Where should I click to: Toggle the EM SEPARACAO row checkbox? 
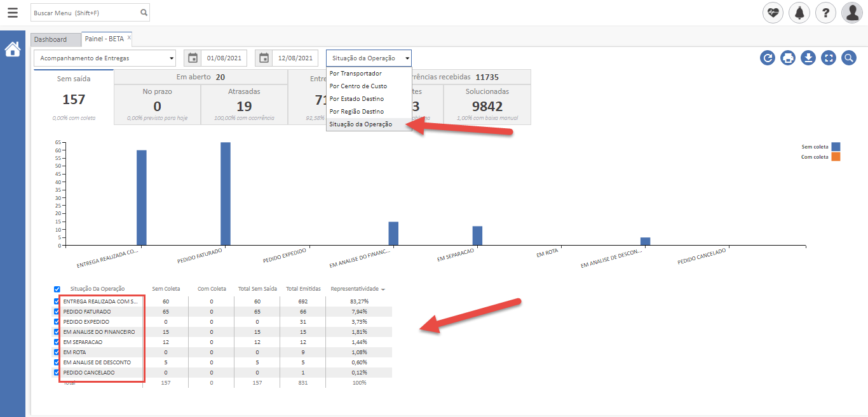click(57, 342)
